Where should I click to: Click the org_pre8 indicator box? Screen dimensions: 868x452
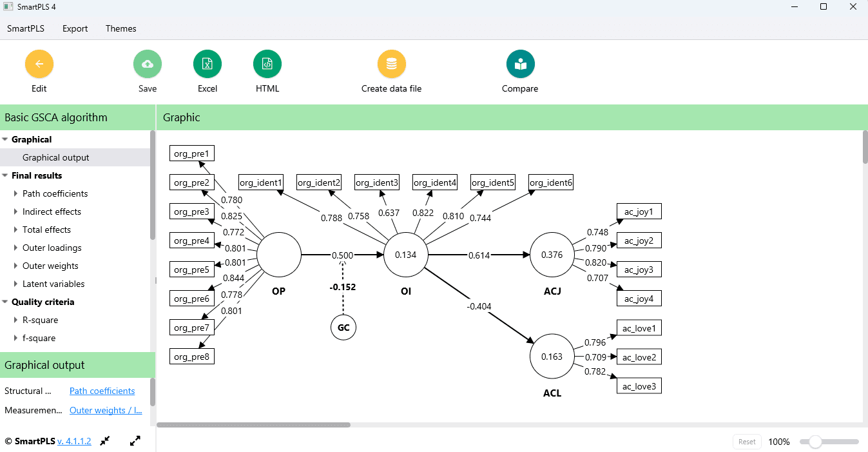[x=192, y=357]
